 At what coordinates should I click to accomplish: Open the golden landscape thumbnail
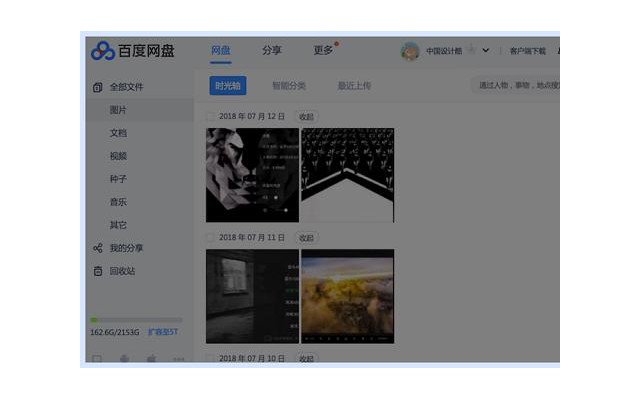348,296
